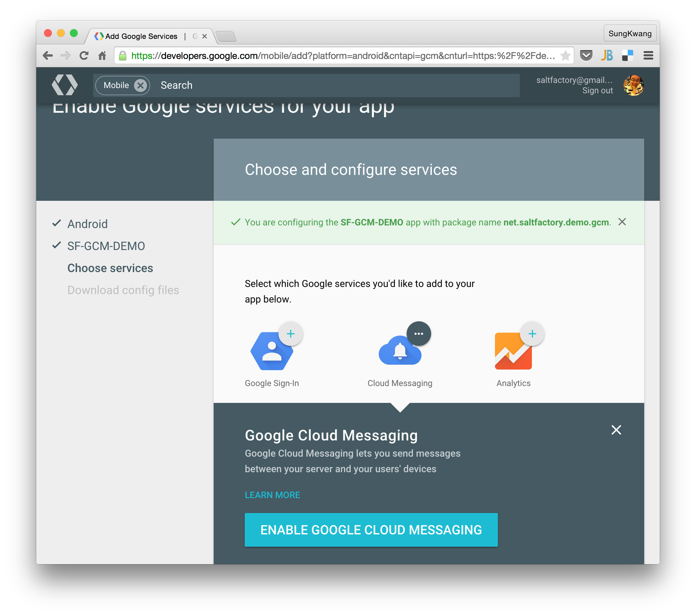Viewport: 696px width, 616px height.
Task: Click the Google Cloud Messaging heading
Action: (331, 435)
